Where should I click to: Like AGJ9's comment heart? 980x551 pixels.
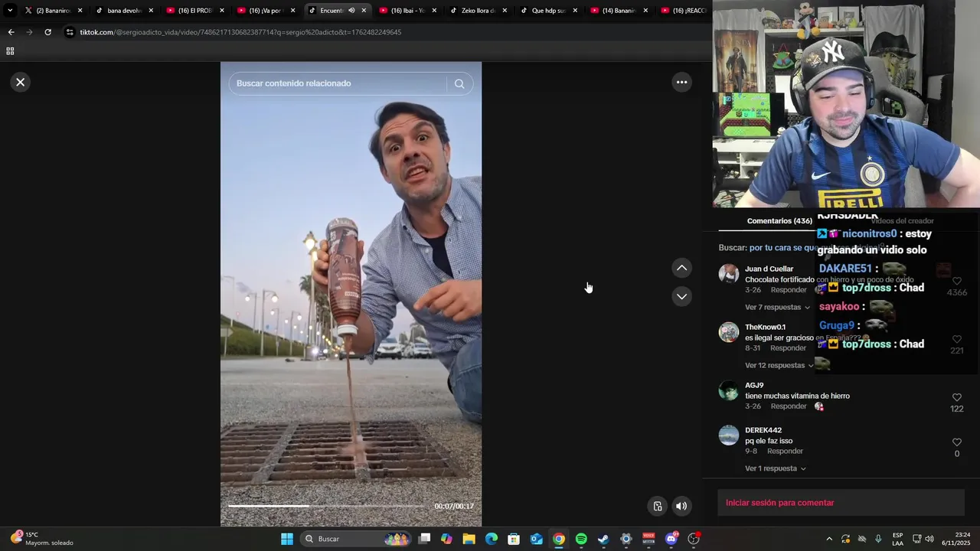[x=956, y=397]
